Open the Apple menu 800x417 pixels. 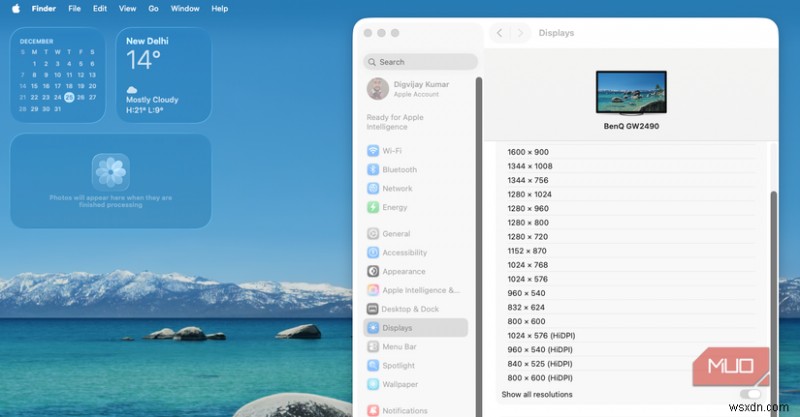(x=16, y=9)
